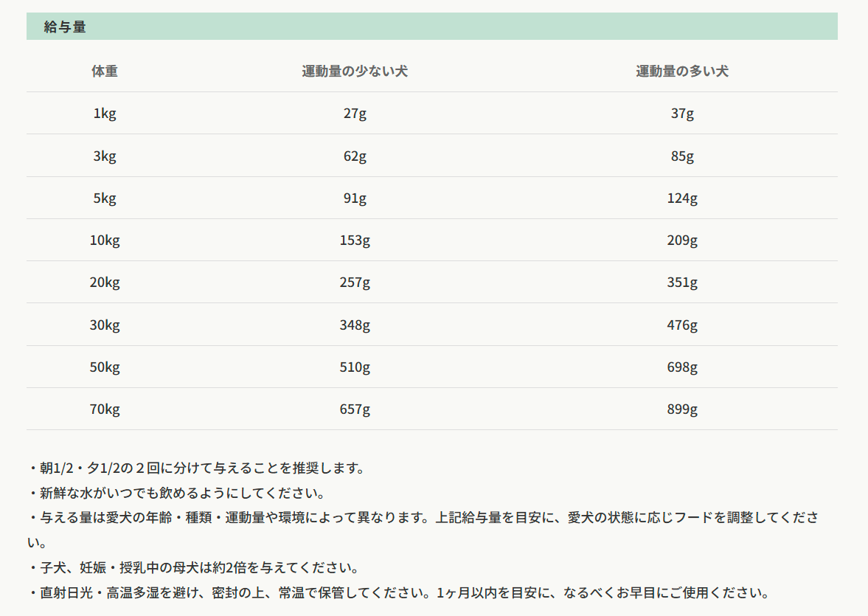Click the 27g feeding amount cell
Viewport: 868px width, 616px height.
click(355, 114)
